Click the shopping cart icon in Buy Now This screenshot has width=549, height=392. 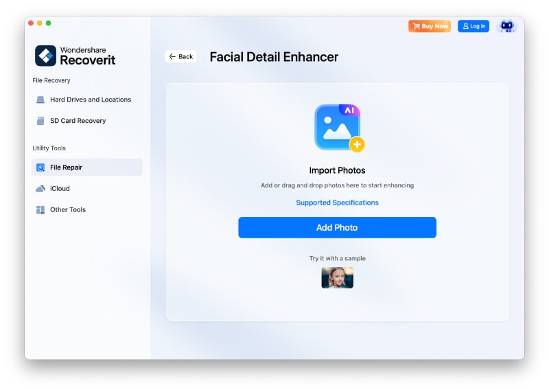416,26
